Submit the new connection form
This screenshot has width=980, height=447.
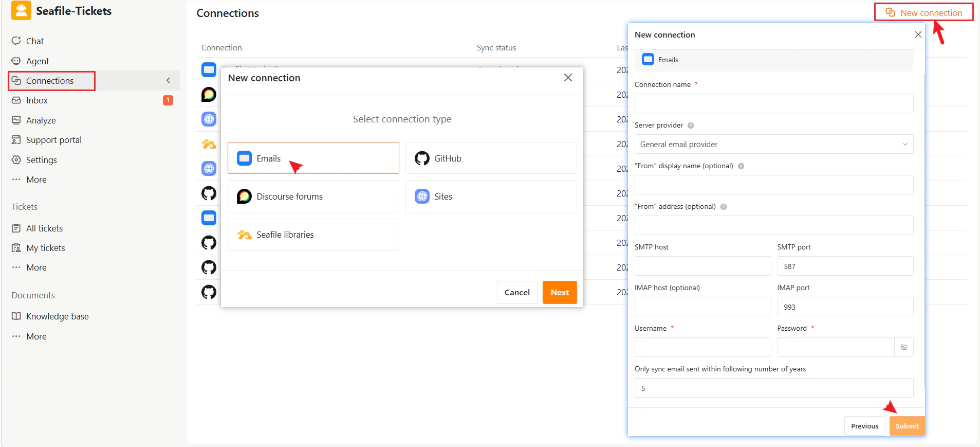pos(907,426)
